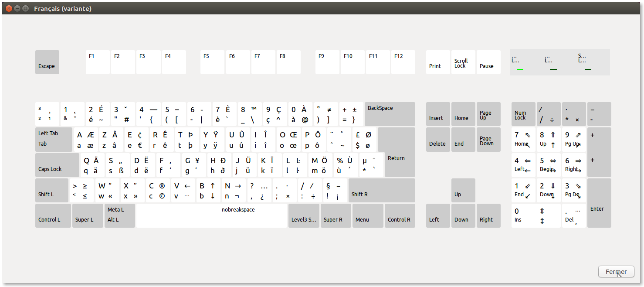Toggle the Num Lock key
644x287 pixels.
(x=523, y=114)
